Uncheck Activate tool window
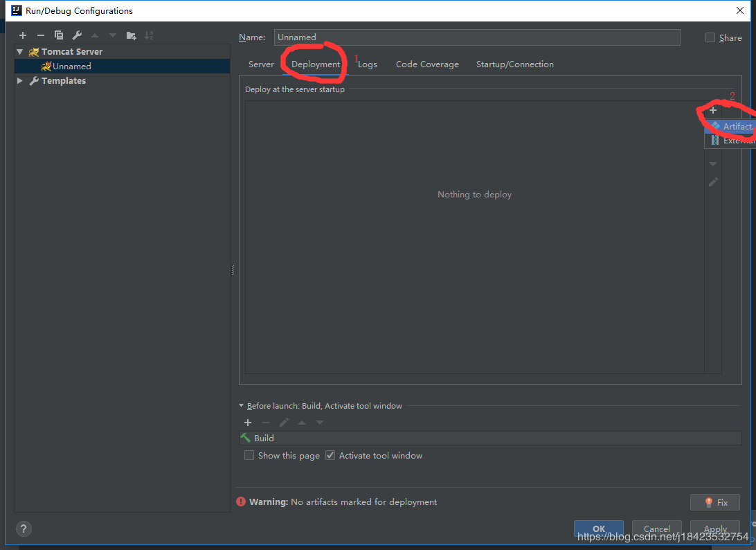This screenshot has height=550, width=756. pyautogui.click(x=330, y=456)
